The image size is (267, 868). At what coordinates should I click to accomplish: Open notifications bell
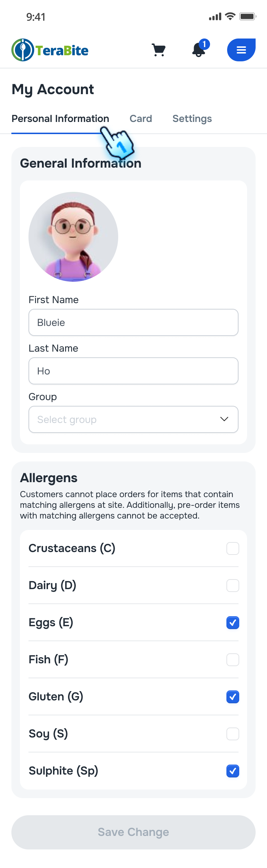199,50
